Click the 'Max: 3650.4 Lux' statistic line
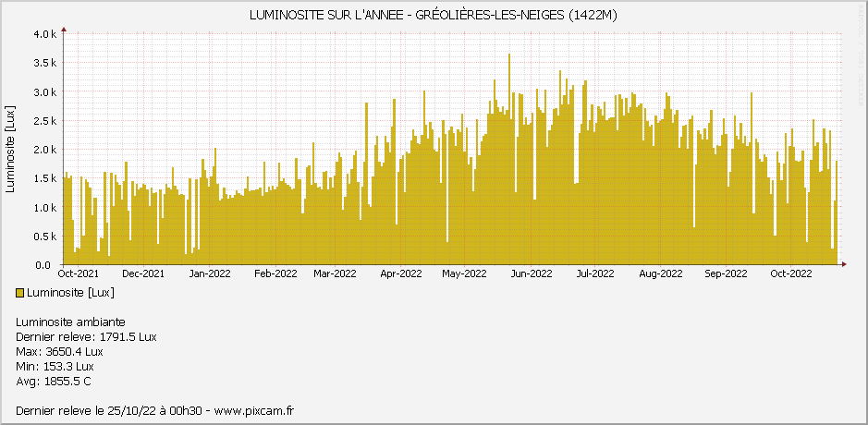 [x=59, y=352]
